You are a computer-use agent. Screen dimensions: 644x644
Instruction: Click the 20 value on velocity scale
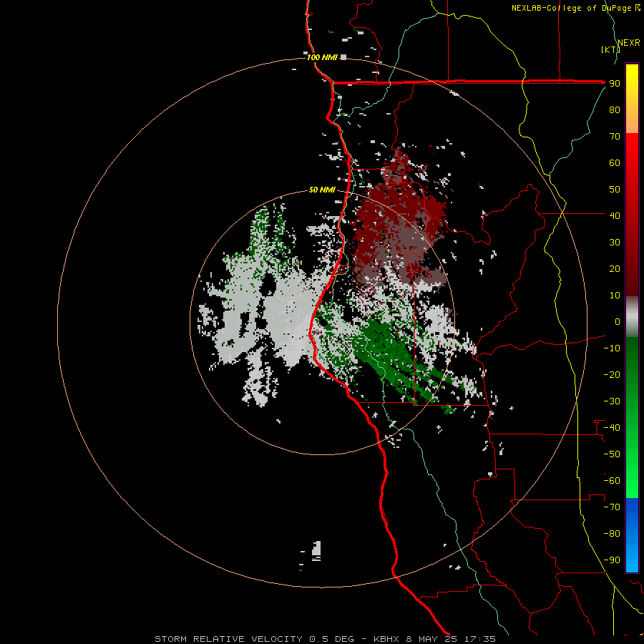pyautogui.click(x=615, y=269)
